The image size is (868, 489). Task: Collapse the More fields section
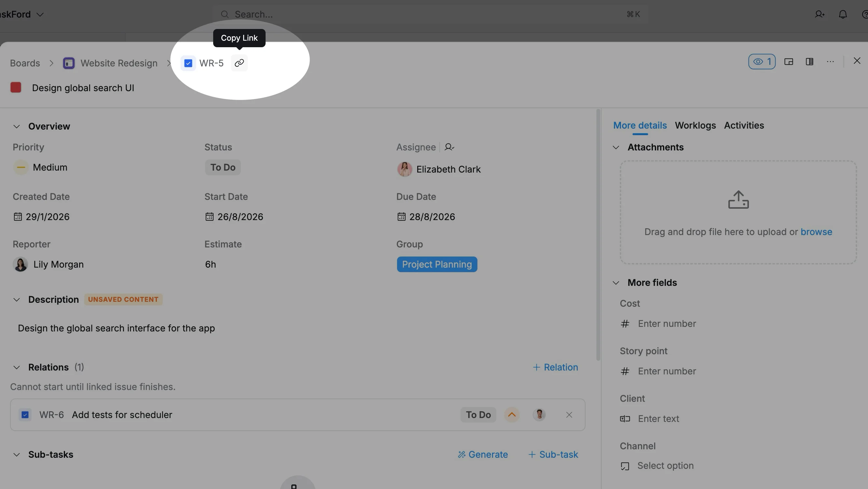(616, 283)
